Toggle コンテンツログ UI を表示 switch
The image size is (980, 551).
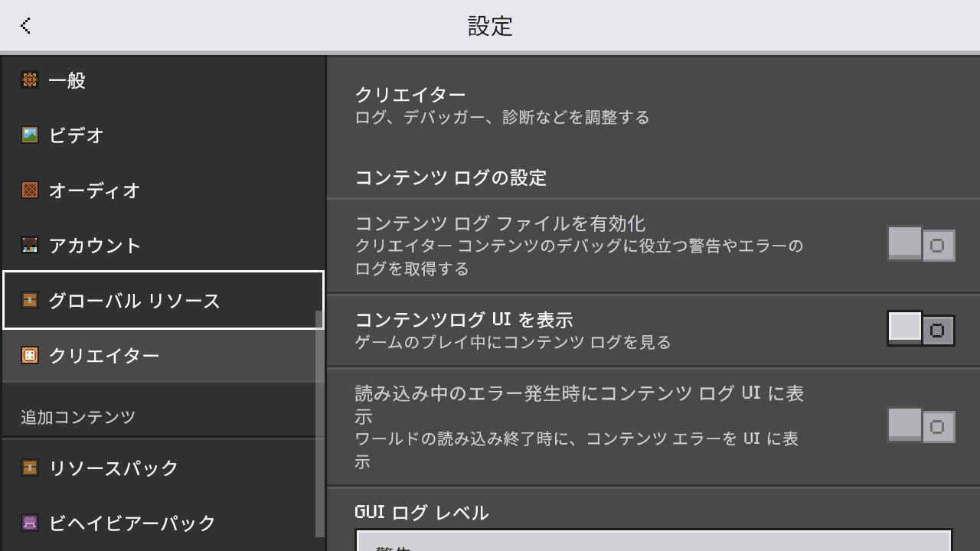(x=921, y=329)
